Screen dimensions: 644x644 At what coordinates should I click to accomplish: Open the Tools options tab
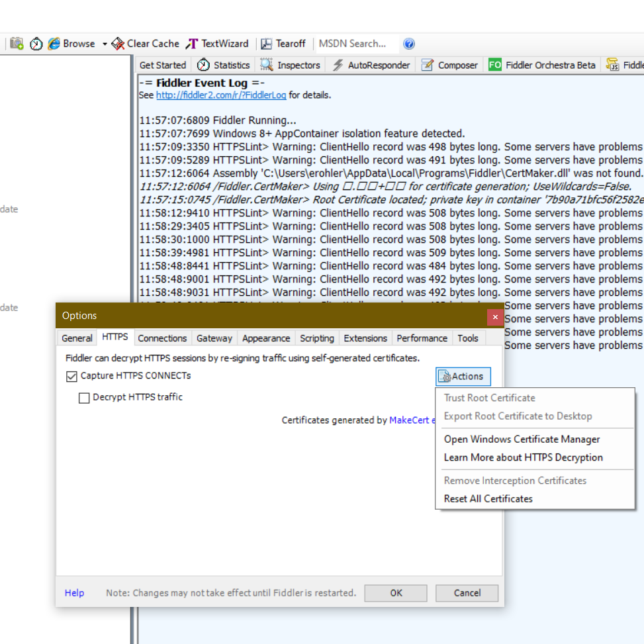(x=468, y=338)
